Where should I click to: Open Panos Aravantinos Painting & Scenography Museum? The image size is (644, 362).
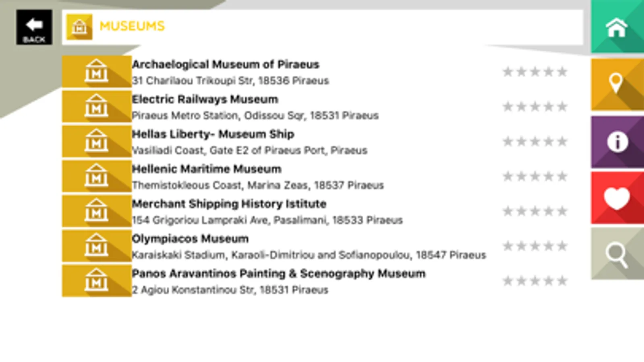pos(278,274)
